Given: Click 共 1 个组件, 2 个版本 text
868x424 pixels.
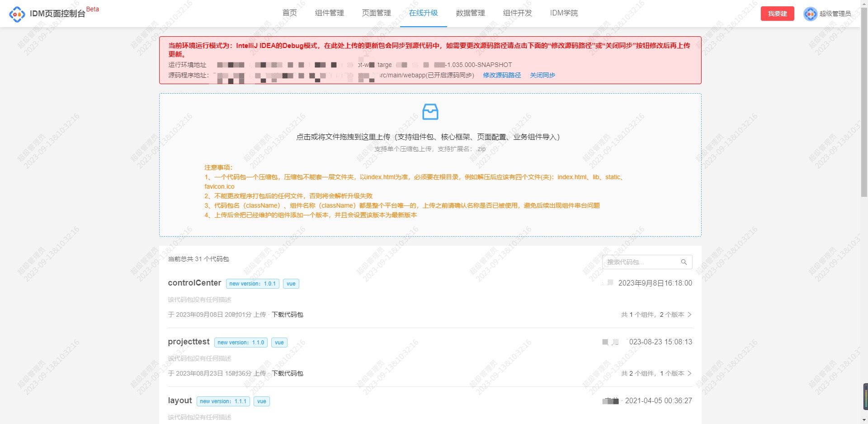Looking at the screenshot, I should point(652,314).
